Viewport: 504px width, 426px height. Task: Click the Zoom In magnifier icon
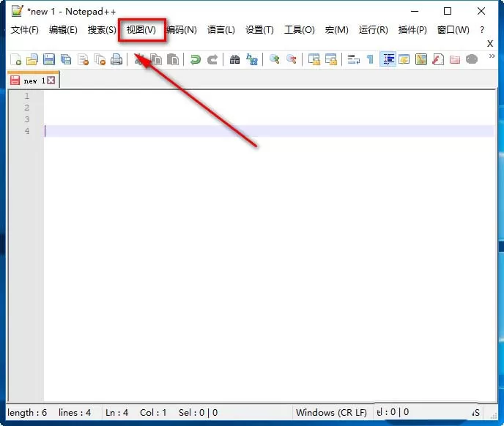click(x=274, y=60)
